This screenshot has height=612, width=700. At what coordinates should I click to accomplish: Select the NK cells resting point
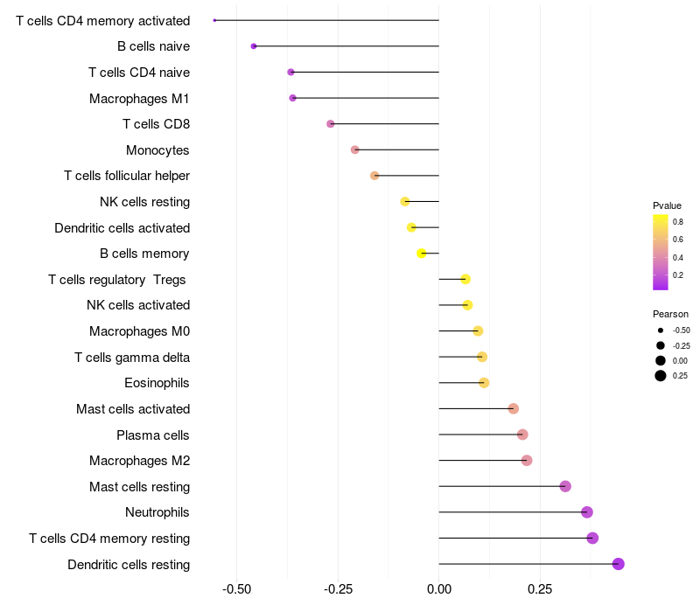point(404,202)
